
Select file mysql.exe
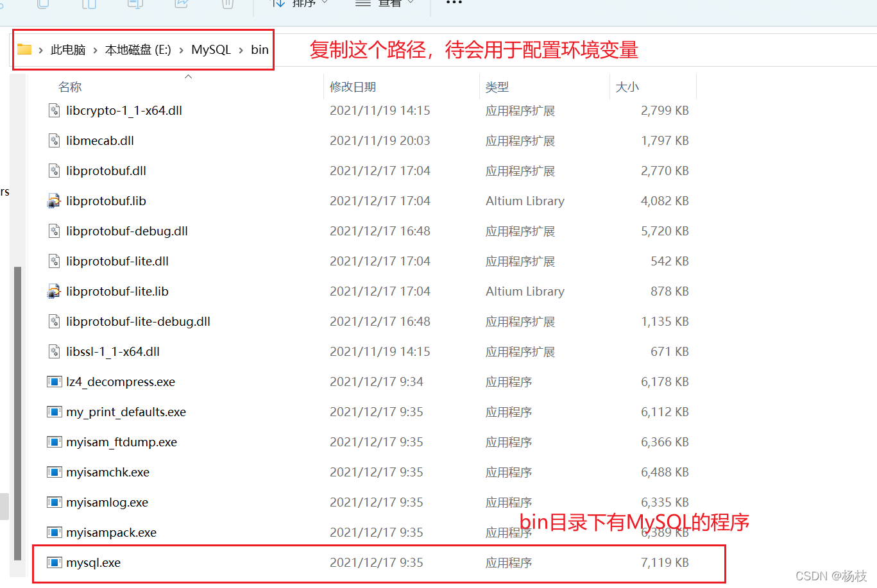[93, 563]
